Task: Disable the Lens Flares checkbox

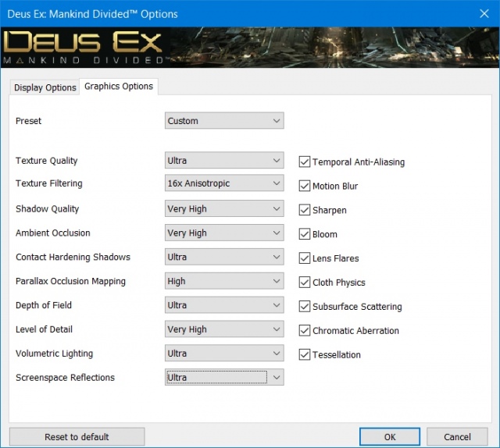Action: point(305,258)
